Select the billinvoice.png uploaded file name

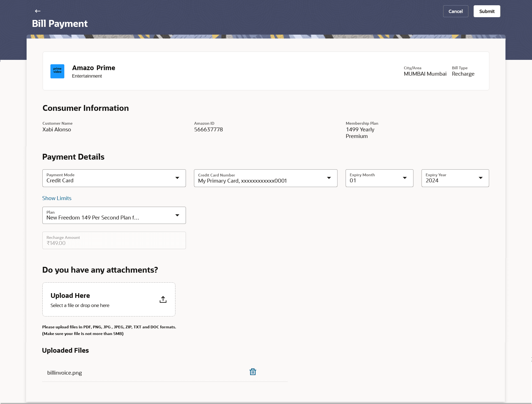click(65, 373)
